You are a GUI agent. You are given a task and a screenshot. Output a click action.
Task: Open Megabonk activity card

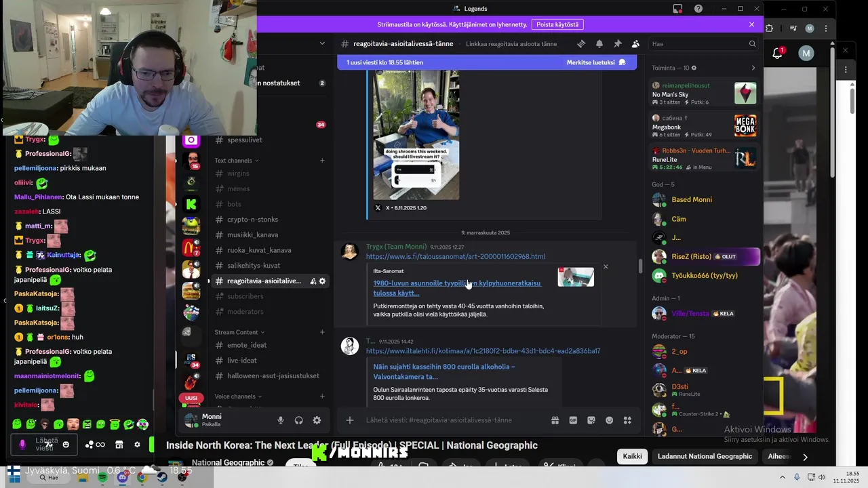point(704,126)
